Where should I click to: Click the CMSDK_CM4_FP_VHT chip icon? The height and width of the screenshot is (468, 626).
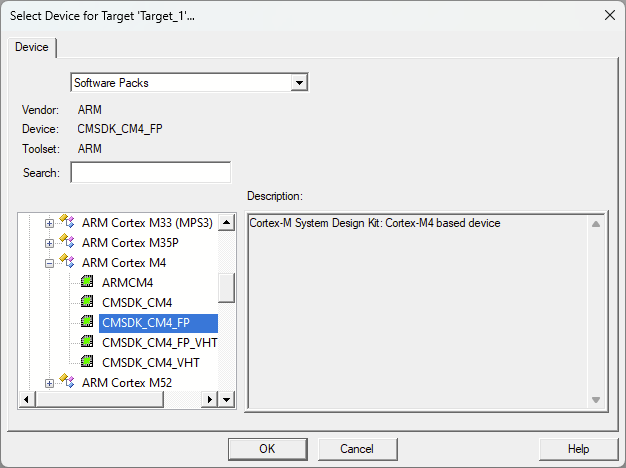[87, 342]
